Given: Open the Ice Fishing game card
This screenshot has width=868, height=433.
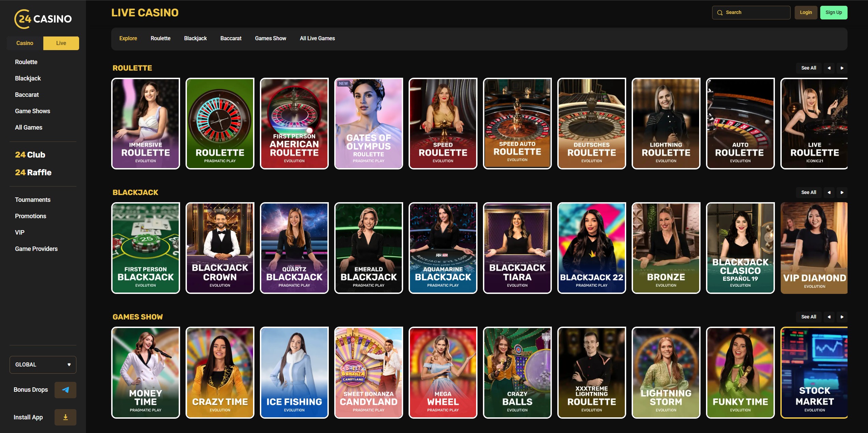Looking at the screenshot, I should click(294, 373).
